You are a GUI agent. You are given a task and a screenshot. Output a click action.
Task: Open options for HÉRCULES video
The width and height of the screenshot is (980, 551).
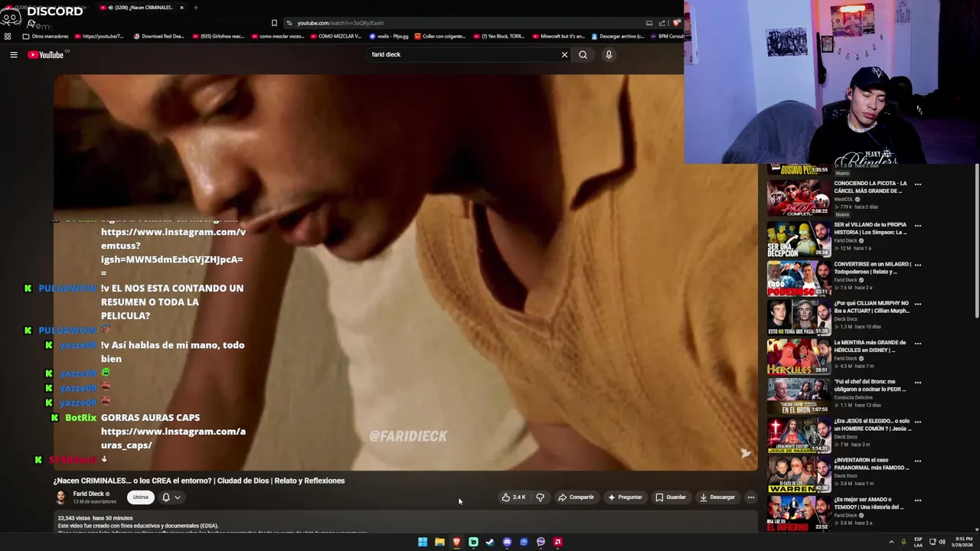click(917, 343)
